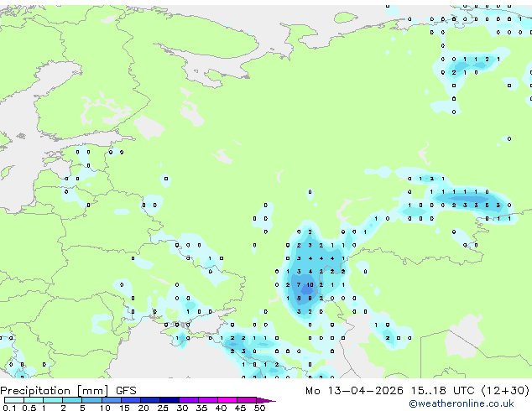Click the '(12+30)' forecast run text
The width and height of the screenshot is (532, 411).
(505, 391)
